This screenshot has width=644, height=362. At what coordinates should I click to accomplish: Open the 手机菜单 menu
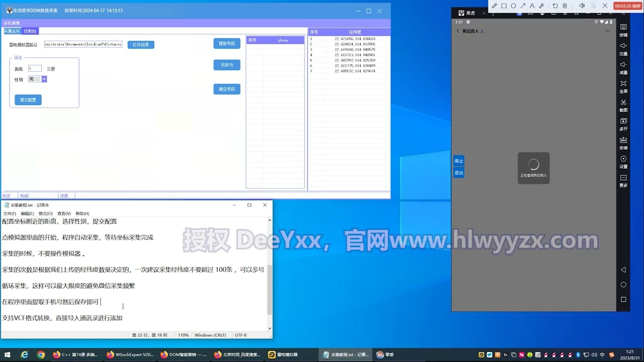tap(12, 23)
